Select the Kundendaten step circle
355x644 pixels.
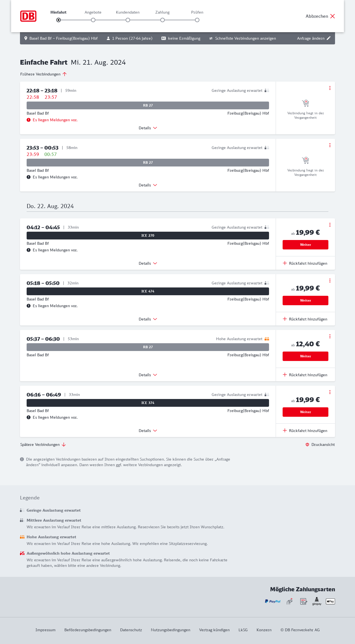(128, 20)
